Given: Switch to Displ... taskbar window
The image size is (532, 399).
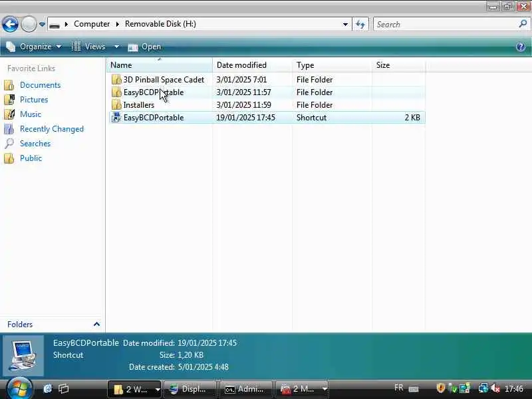Looking at the screenshot, I should (x=190, y=389).
